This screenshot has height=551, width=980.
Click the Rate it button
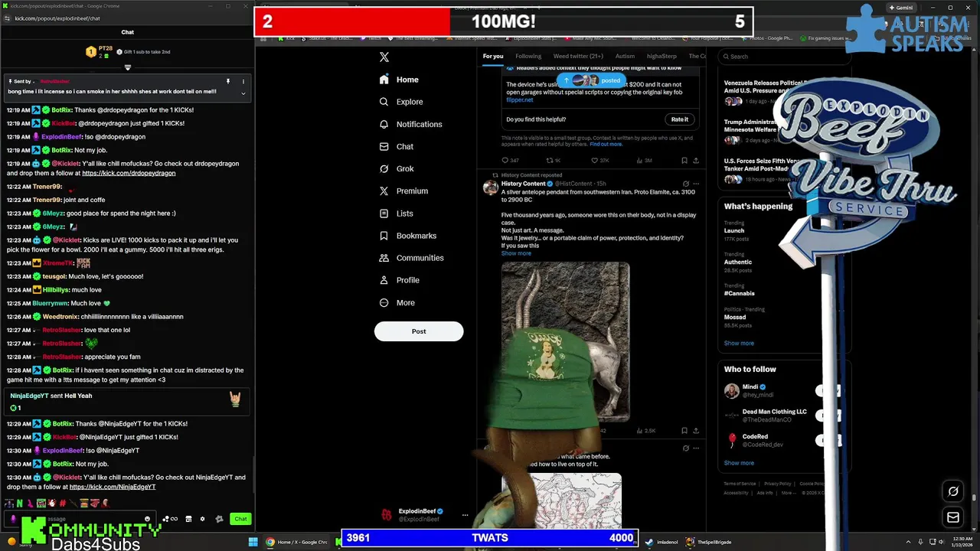point(680,119)
